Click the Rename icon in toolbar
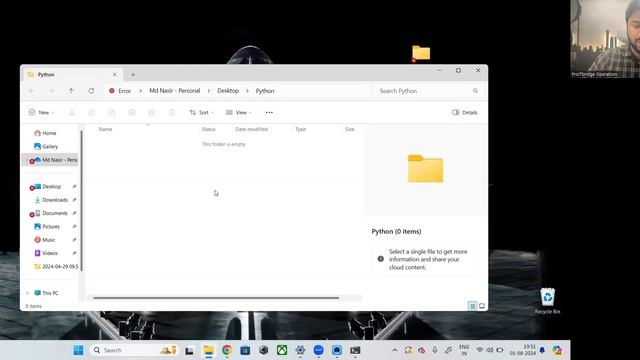Screen dimensions: 640x360 [x=132, y=112]
